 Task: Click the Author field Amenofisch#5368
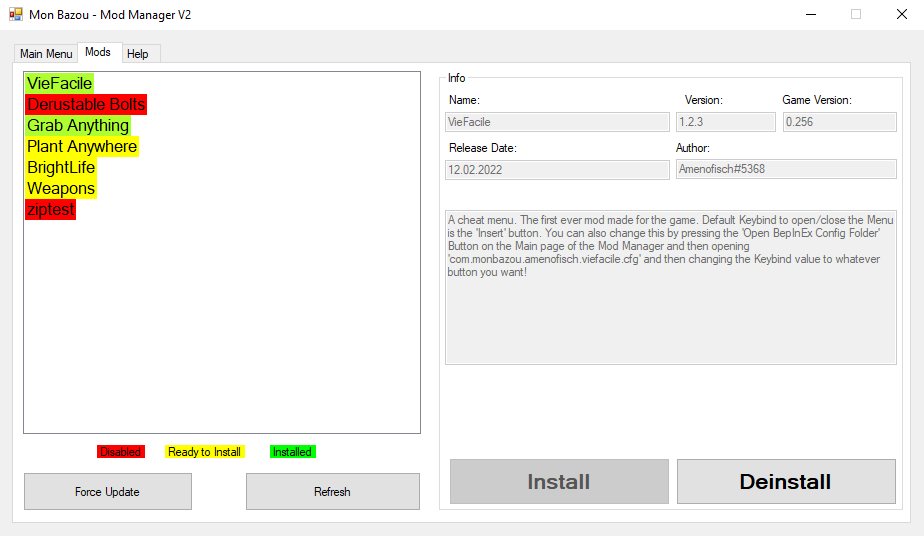[x=786, y=169]
